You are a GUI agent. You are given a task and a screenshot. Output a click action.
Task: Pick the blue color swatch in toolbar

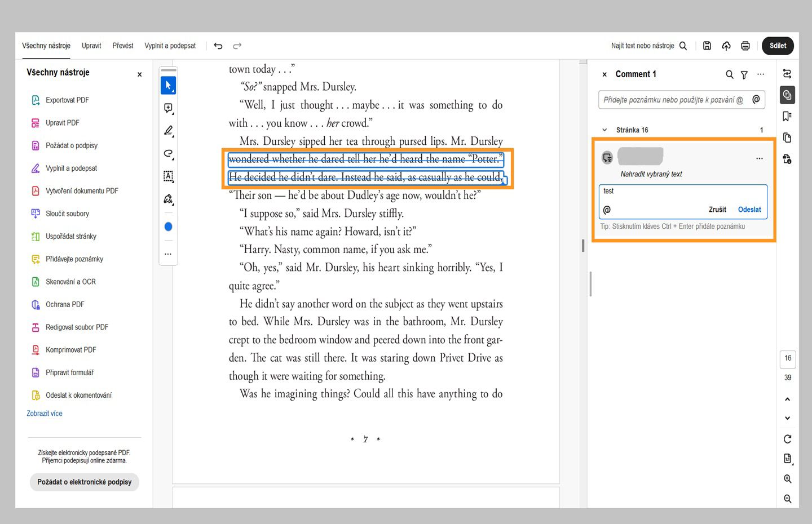[x=168, y=227]
